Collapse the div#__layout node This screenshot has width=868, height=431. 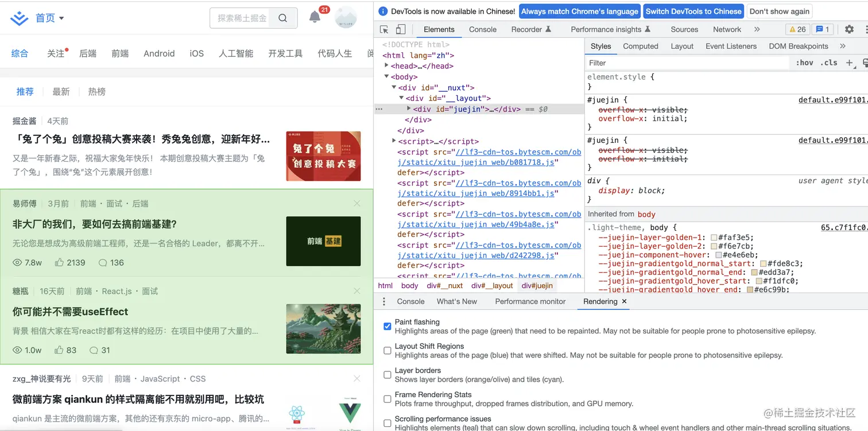401,98
